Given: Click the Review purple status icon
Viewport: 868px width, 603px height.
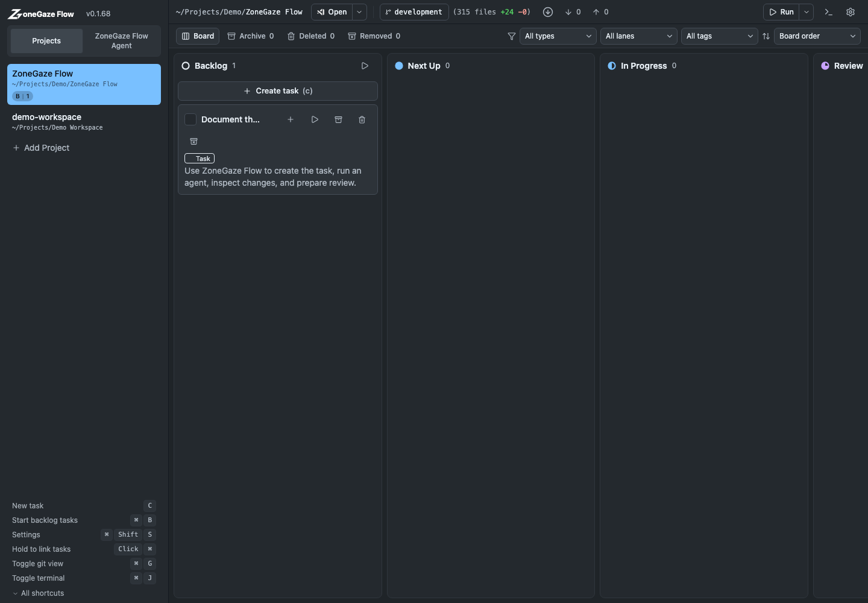Looking at the screenshot, I should coord(825,66).
